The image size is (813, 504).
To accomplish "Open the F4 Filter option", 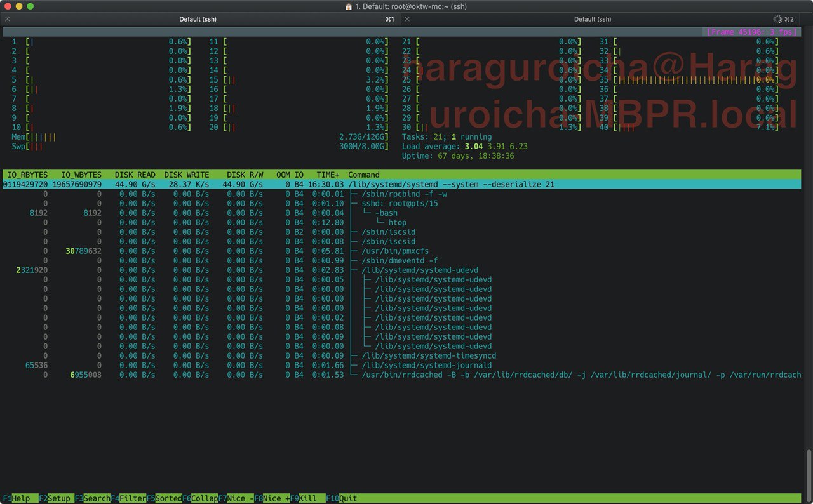I will click(x=128, y=498).
